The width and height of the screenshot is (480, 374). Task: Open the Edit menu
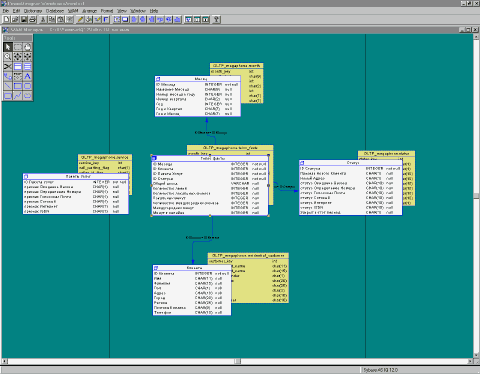[16, 11]
